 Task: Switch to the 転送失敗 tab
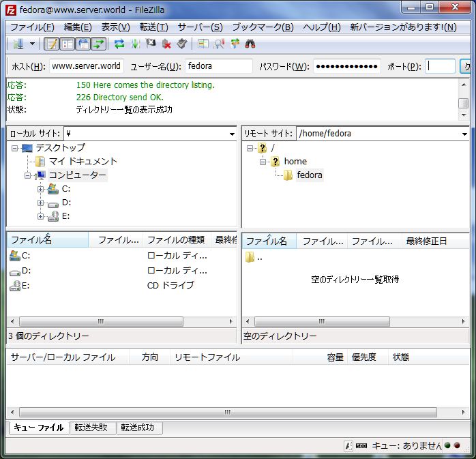point(92,428)
